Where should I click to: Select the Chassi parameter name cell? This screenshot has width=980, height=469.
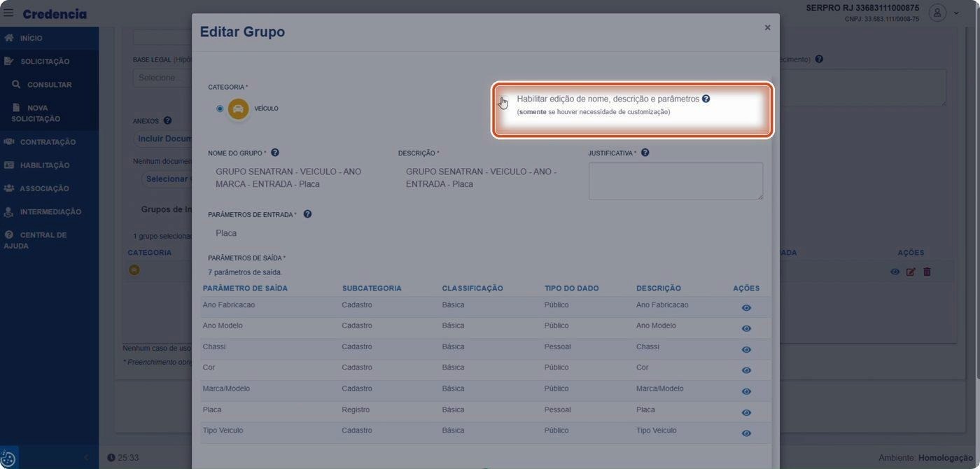pos(214,346)
